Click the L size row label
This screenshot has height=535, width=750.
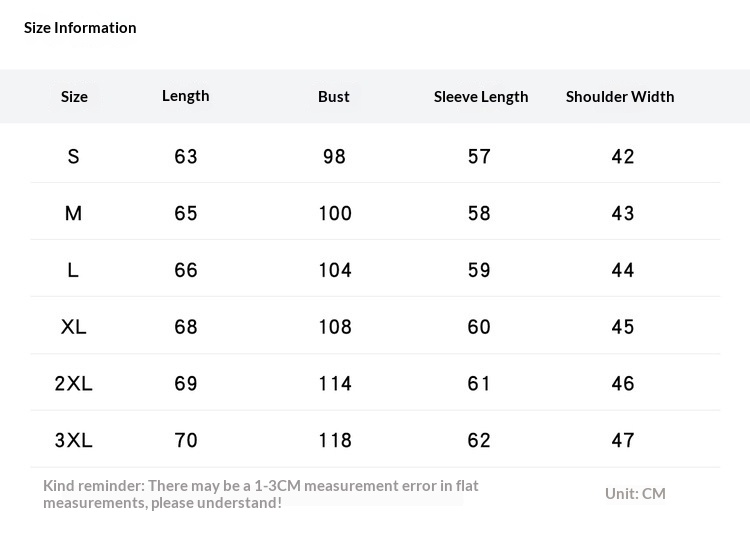click(73, 270)
